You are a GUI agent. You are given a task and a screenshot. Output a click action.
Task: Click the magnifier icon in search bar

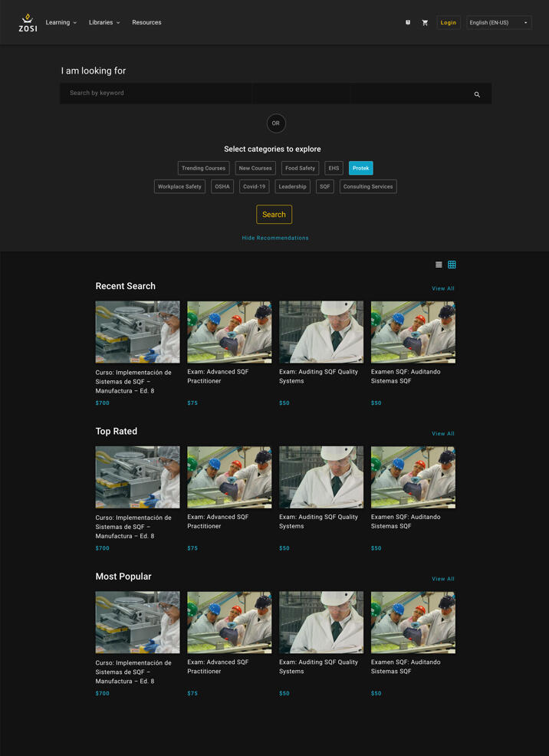click(x=477, y=94)
